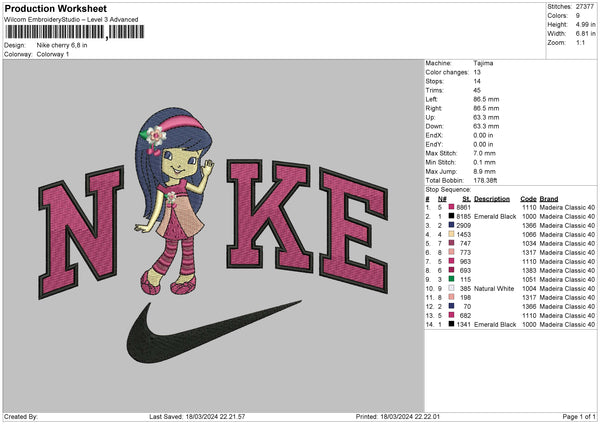
Task: Click the color swatch in stop row 1 (8861 stitches)
Action: coord(451,207)
